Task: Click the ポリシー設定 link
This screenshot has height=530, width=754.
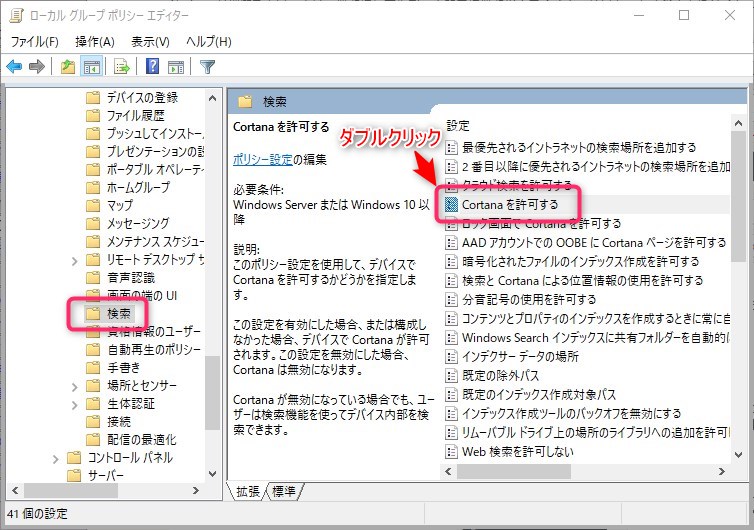Action: point(263,159)
